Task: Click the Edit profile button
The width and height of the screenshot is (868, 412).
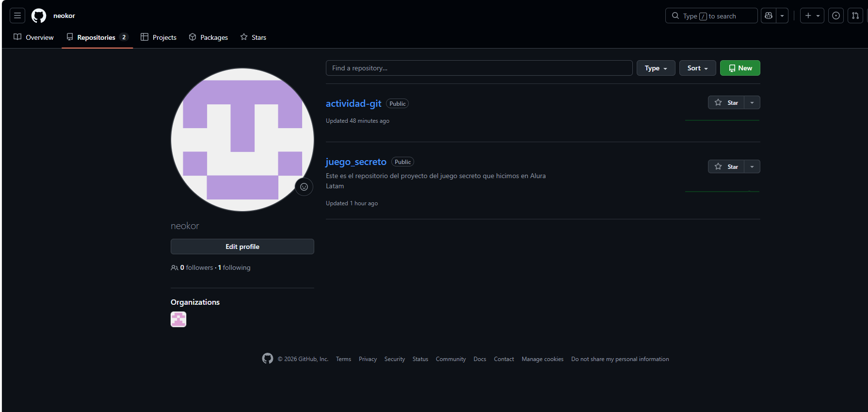Action: pyautogui.click(x=242, y=247)
